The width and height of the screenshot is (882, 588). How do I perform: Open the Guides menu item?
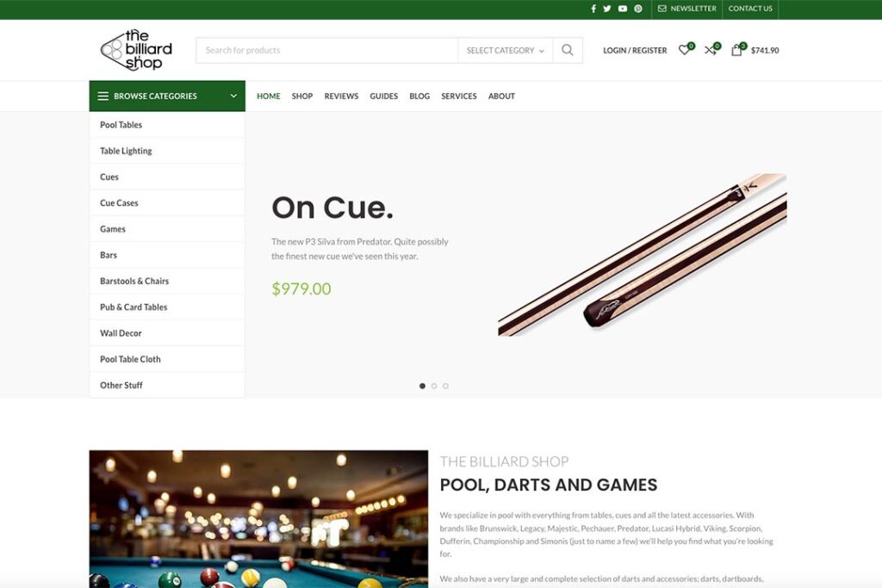coord(383,96)
